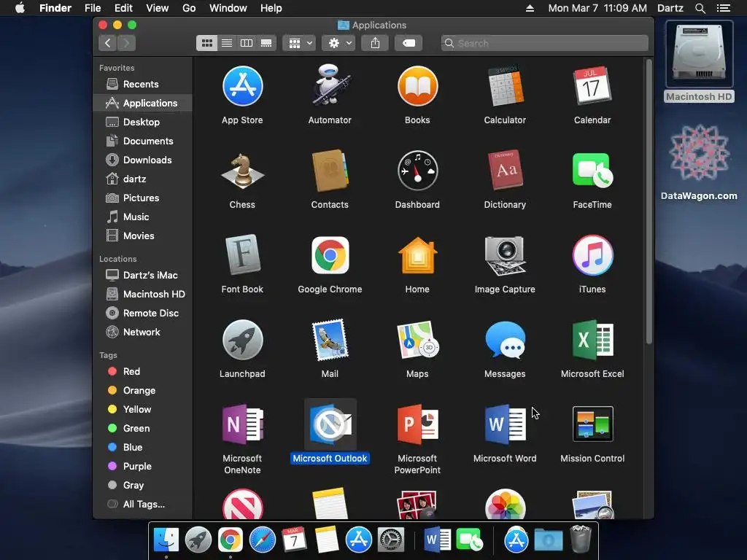Select FaceTime in the Applications folder
The image size is (747, 560).
click(592, 171)
